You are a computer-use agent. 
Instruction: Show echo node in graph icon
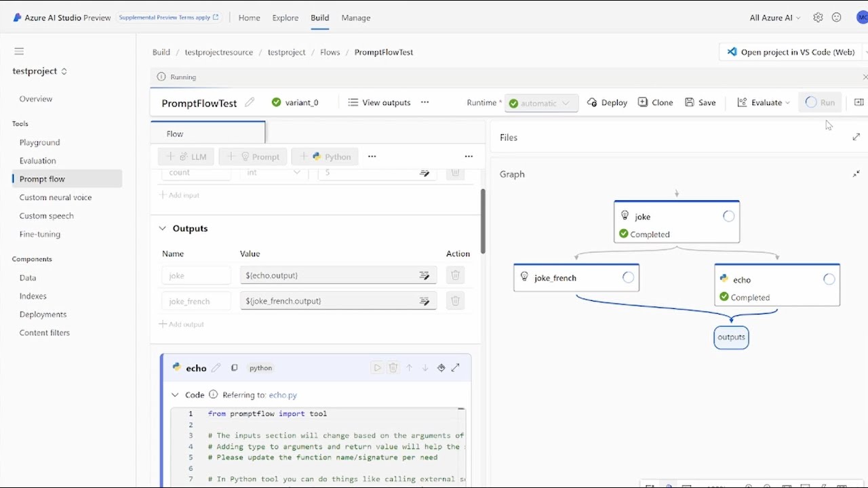441,368
